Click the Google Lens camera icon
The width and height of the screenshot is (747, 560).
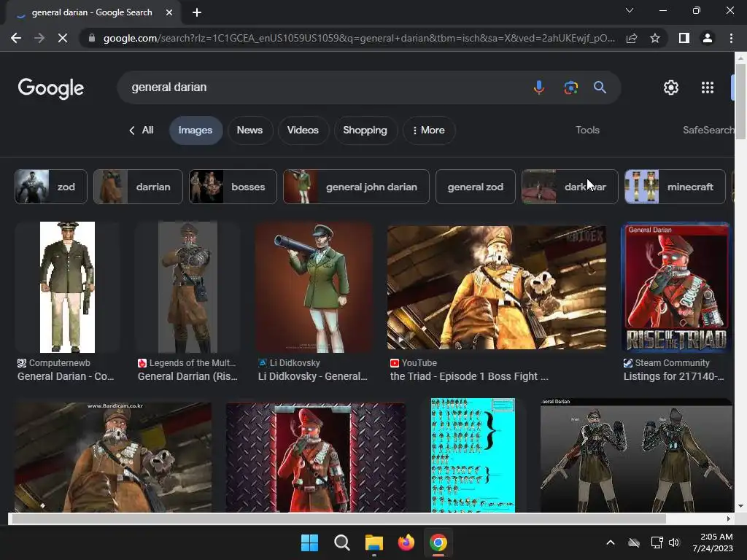tap(570, 87)
